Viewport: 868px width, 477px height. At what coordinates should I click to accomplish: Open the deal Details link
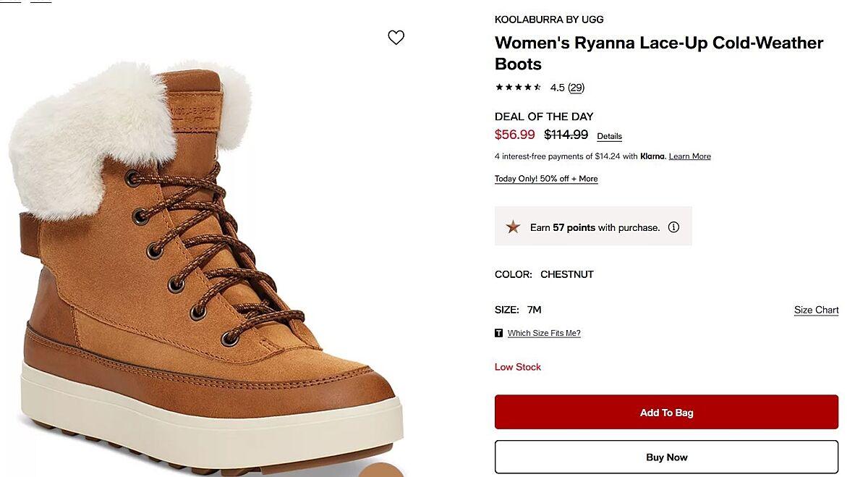pos(609,136)
